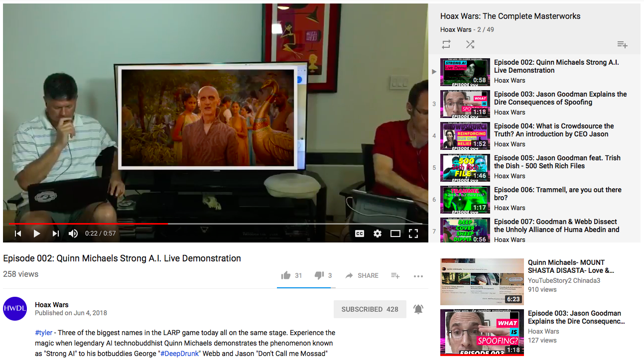Click Episode 003 Jason Goodman playlist title

click(560, 98)
